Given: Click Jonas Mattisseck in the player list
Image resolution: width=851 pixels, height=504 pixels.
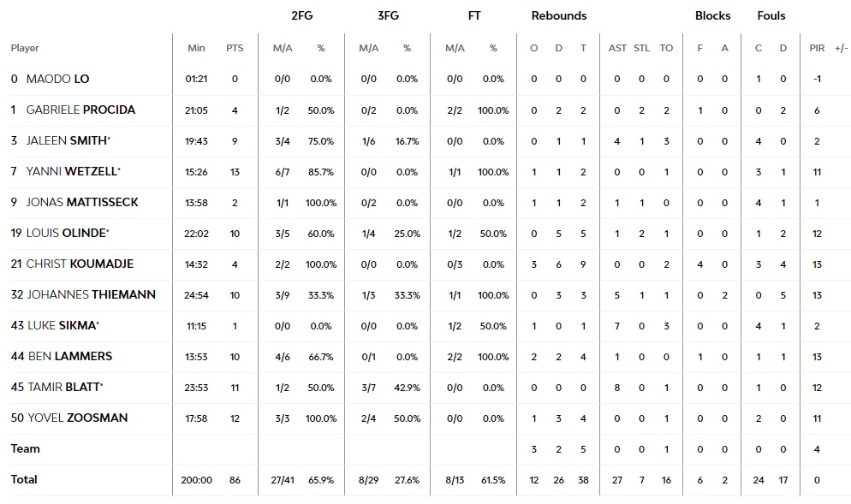Looking at the screenshot, I should (82, 202).
